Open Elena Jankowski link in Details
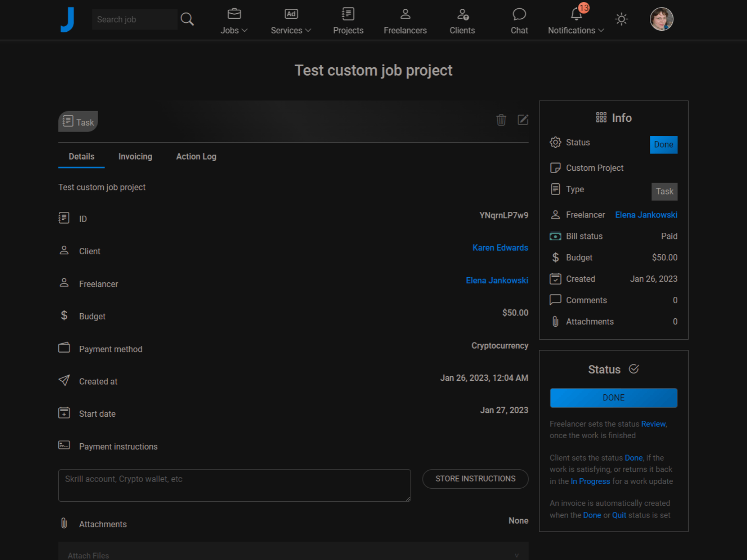 [497, 280]
